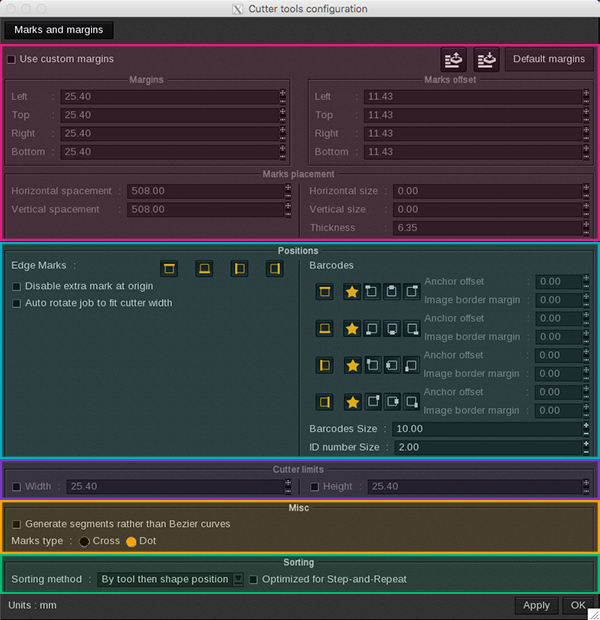Toggle the left-edge barcode icon

(x=324, y=365)
